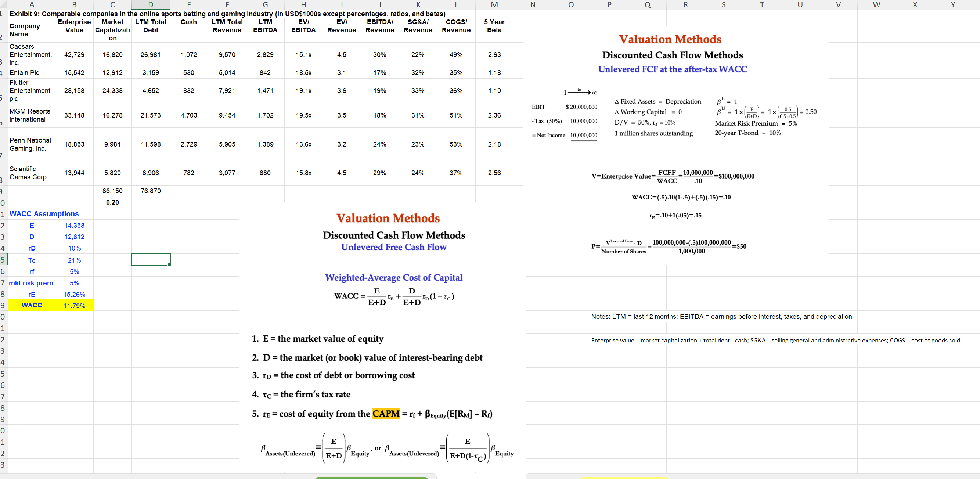Select the bold 0.20 cell
Viewport: 980px width, 479px height.
pyautogui.click(x=112, y=202)
